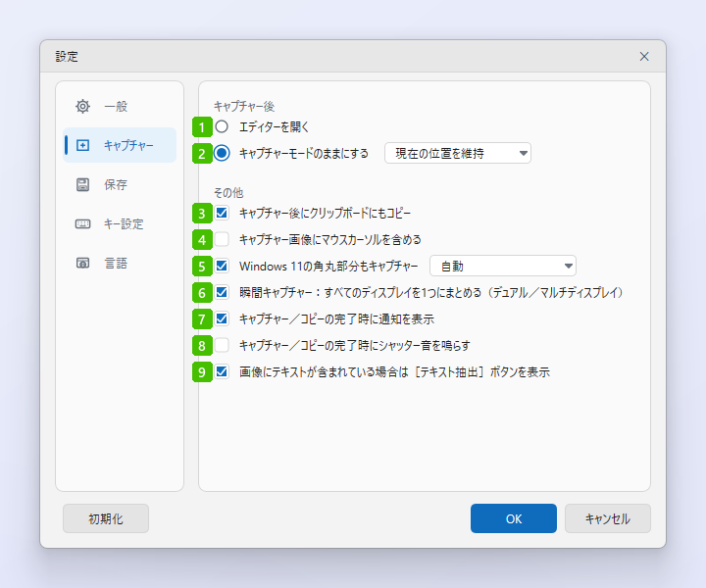The width and height of the screenshot is (706, 588).
Task: Uncheck キャプチャー後にクリップボードにもコピー
Action: [222, 213]
